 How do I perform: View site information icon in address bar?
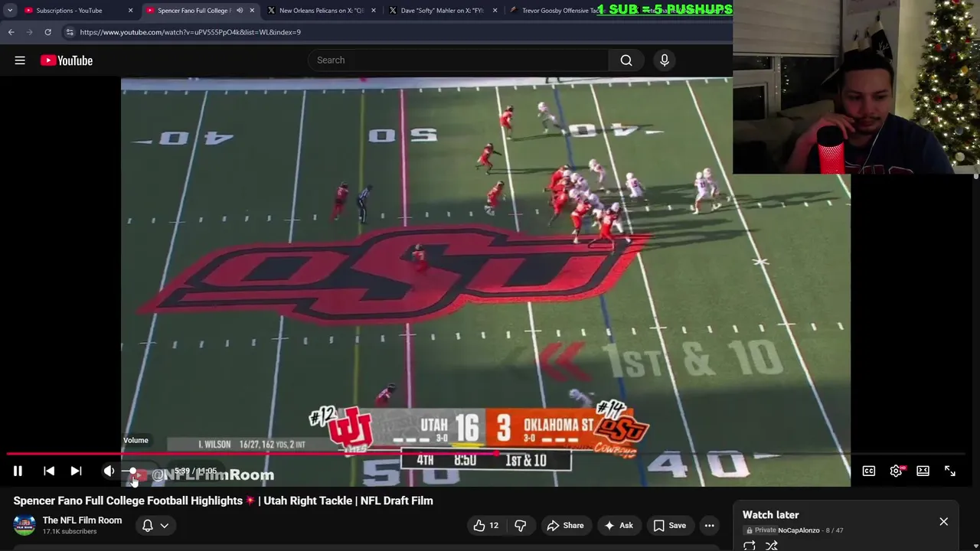pos(70,32)
